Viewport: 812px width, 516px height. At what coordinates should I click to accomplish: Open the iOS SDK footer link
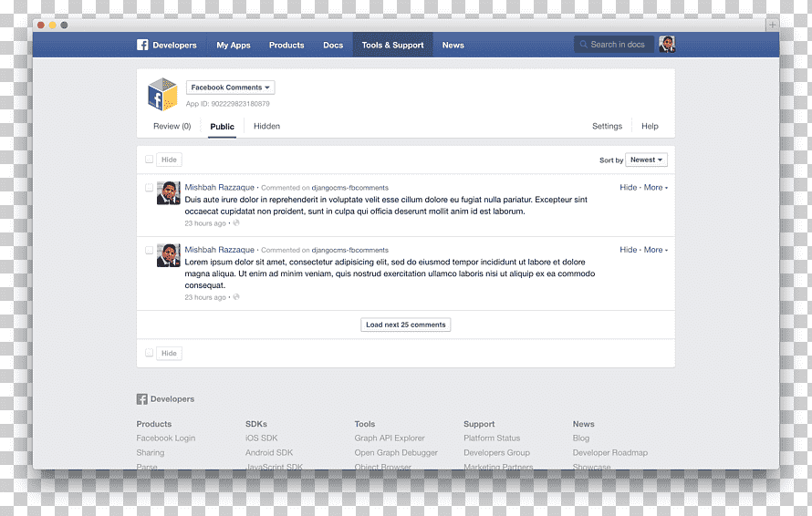[262, 438]
